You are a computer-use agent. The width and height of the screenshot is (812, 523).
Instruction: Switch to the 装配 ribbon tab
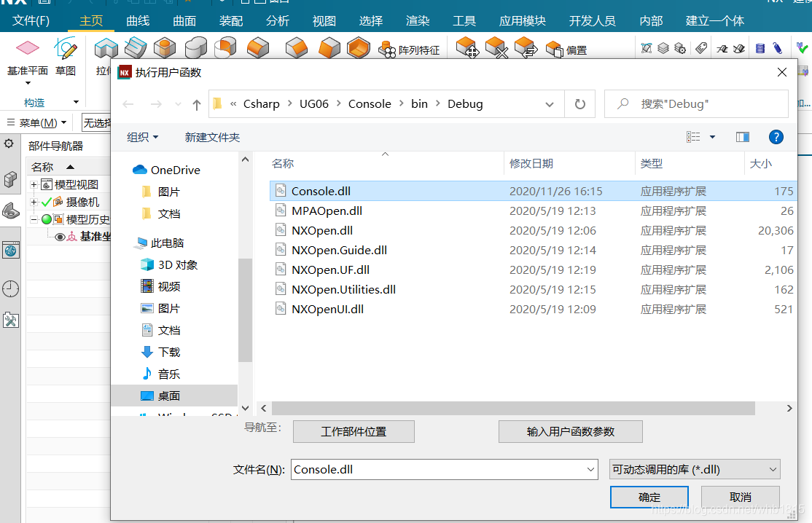click(231, 20)
